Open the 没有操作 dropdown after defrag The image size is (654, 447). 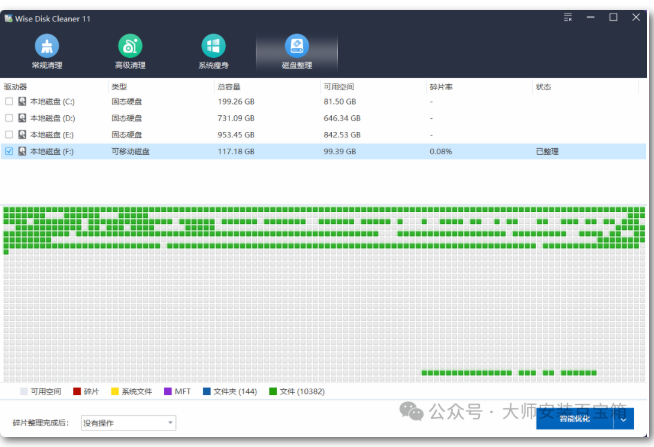(128, 423)
